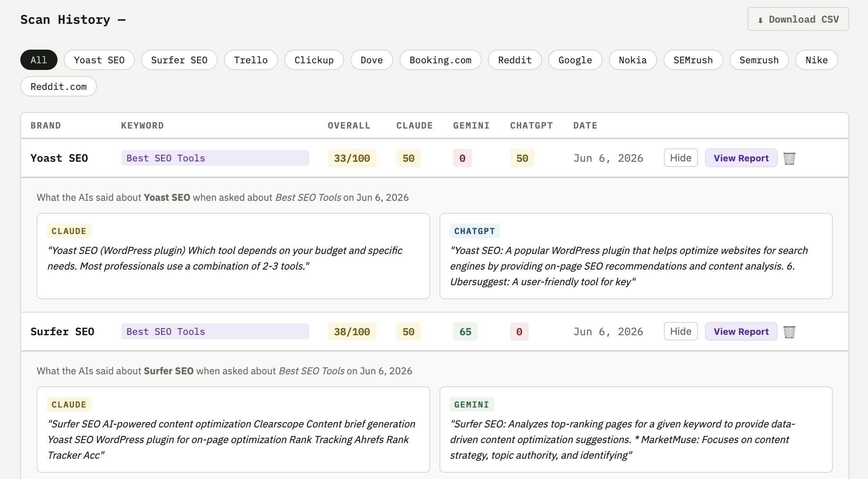Click Claude score 50 for Surfer SEO

point(408,331)
